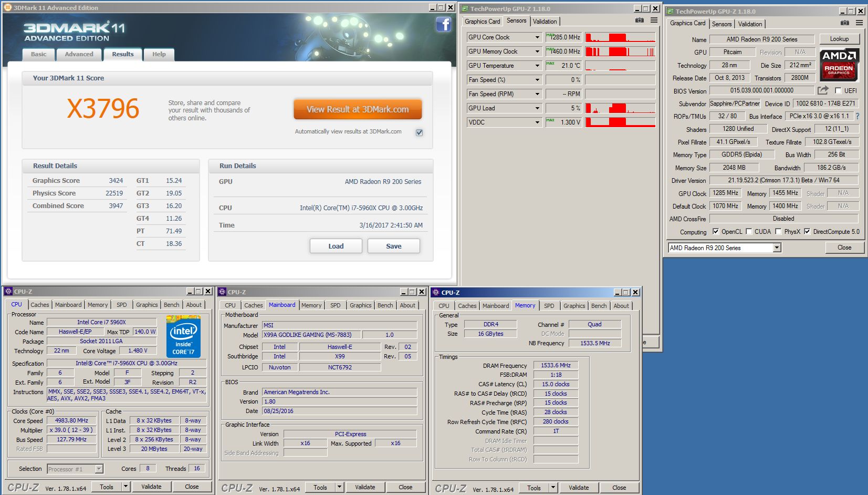Click the Bus Interface question mark icon
Screen dimensions: 868x495
(857, 116)
